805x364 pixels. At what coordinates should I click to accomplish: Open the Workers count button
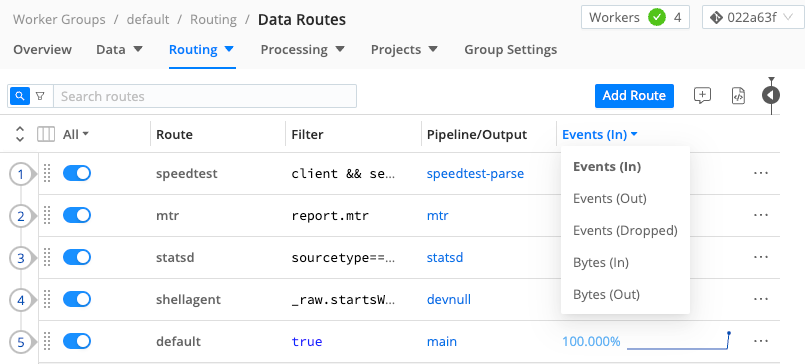pos(635,17)
